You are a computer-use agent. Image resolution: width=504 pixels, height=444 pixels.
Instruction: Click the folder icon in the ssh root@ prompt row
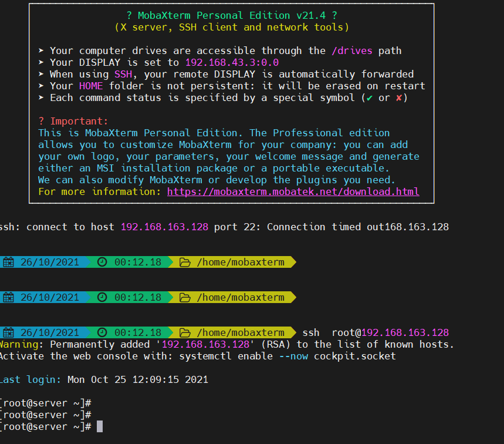click(x=185, y=332)
